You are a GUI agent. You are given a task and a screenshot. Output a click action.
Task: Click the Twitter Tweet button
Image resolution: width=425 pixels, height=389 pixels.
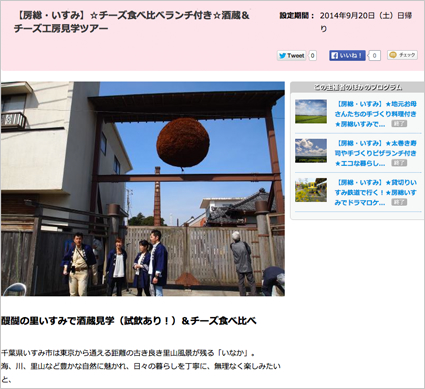tap(292, 56)
